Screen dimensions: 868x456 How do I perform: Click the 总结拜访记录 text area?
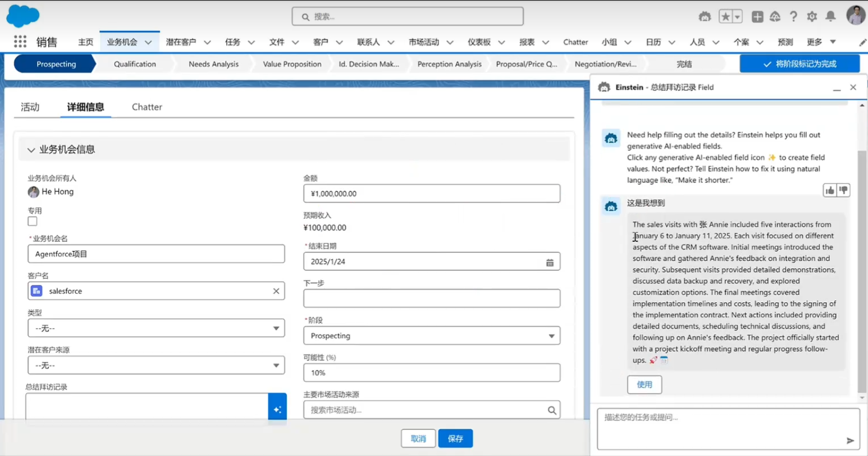pos(147,408)
